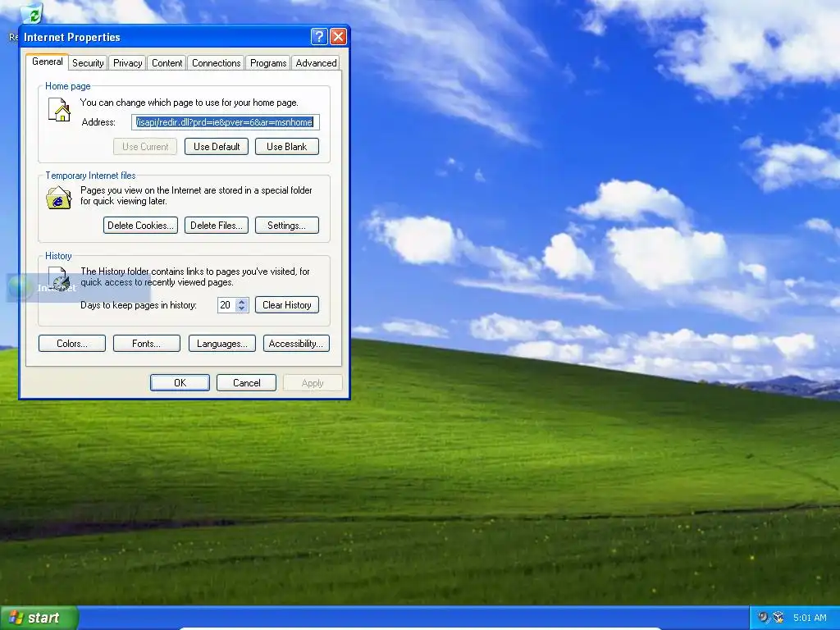
Task: Close the Internet Properties dialog
Action: pos(338,36)
